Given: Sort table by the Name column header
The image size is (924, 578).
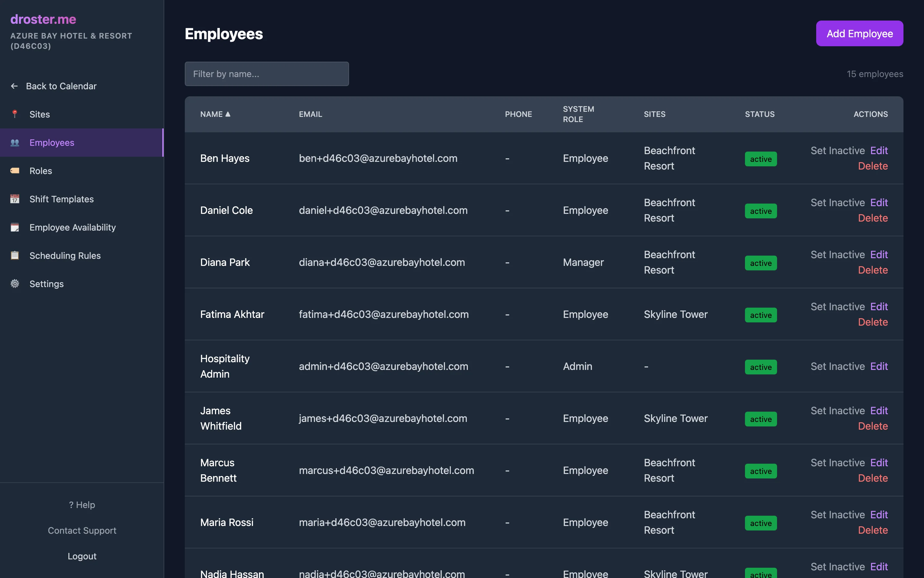Looking at the screenshot, I should (x=215, y=114).
